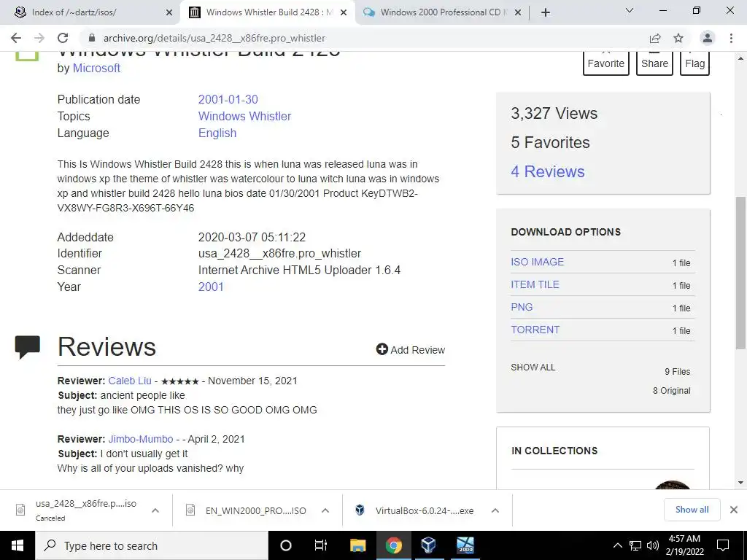Jump to the 4 Reviews link
Screen dimensions: 747x560
click(547, 171)
